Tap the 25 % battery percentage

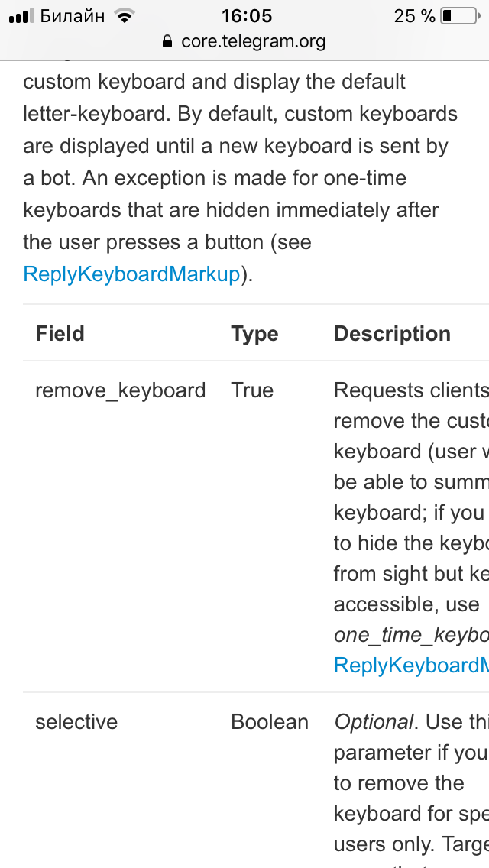414,16
